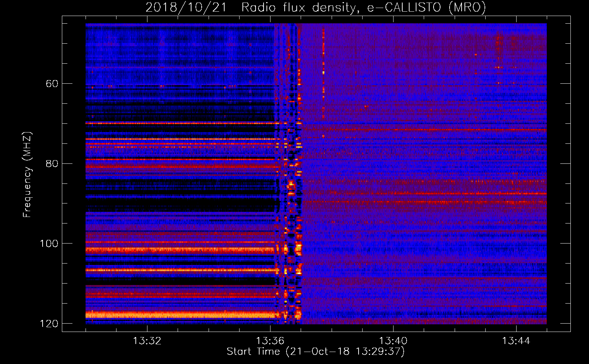This screenshot has width=589, height=364.
Task: Select the 13:32 time tick label
Action: [147, 341]
